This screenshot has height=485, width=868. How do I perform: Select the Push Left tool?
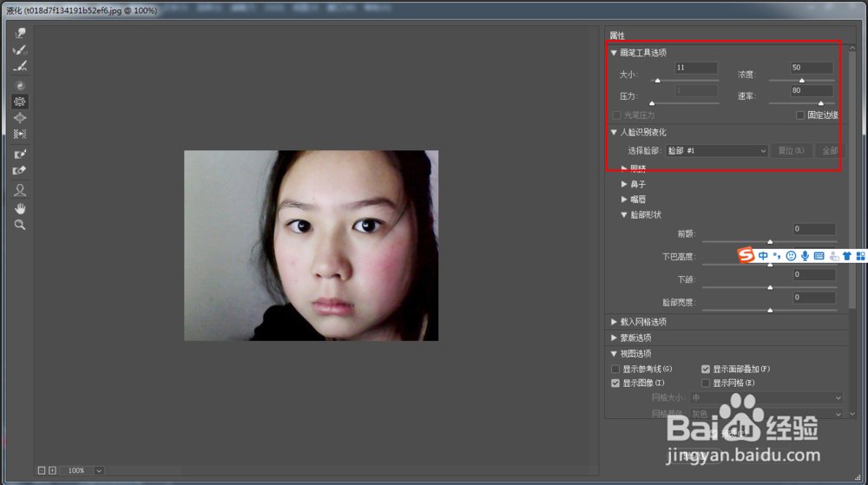point(20,134)
